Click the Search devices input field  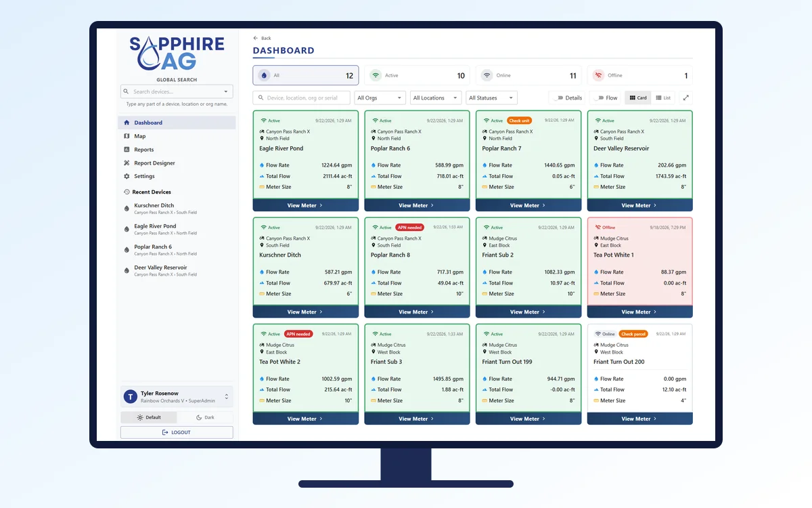point(177,91)
